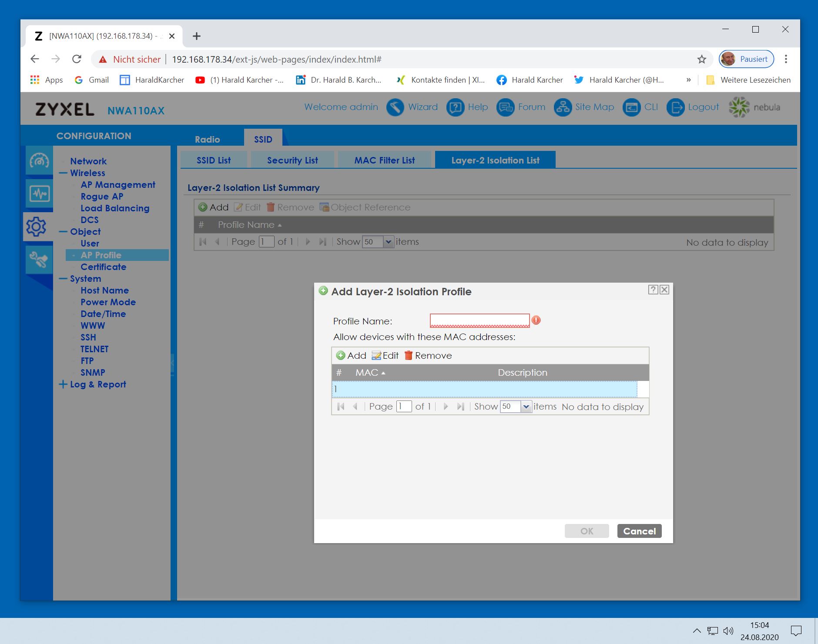Image resolution: width=818 pixels, height=644 pixels.
Task: Open the Monitor waveform sidebar icon
Action: [39, 194]
